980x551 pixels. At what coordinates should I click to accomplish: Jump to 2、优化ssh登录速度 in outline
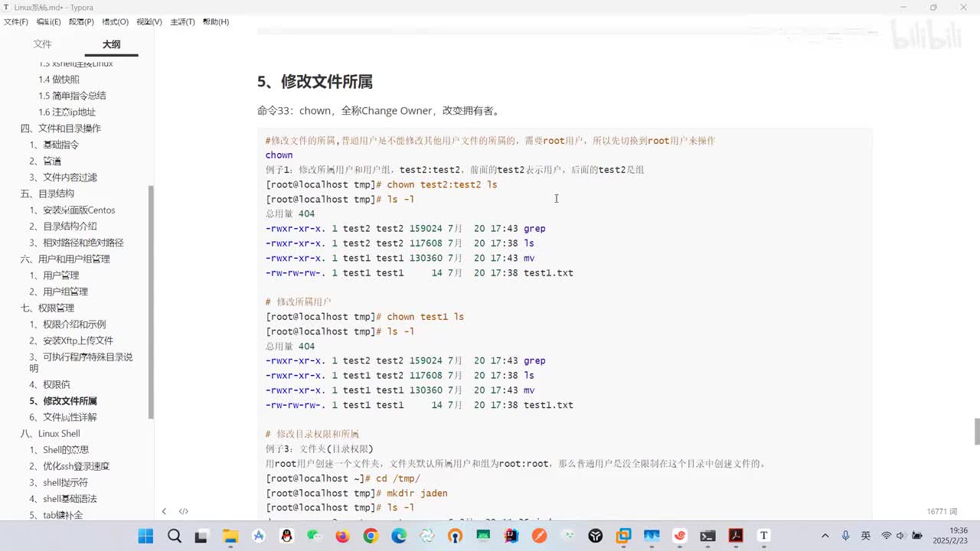tap(69, 466)
